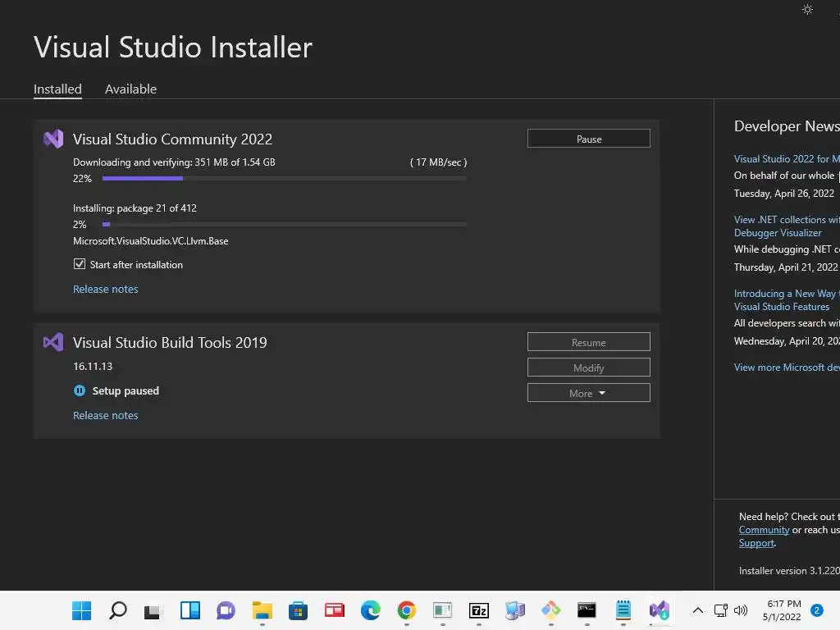840x630 pixels.
Task: Click the Installer version 3.1.220 text
Action: (789, 571)
